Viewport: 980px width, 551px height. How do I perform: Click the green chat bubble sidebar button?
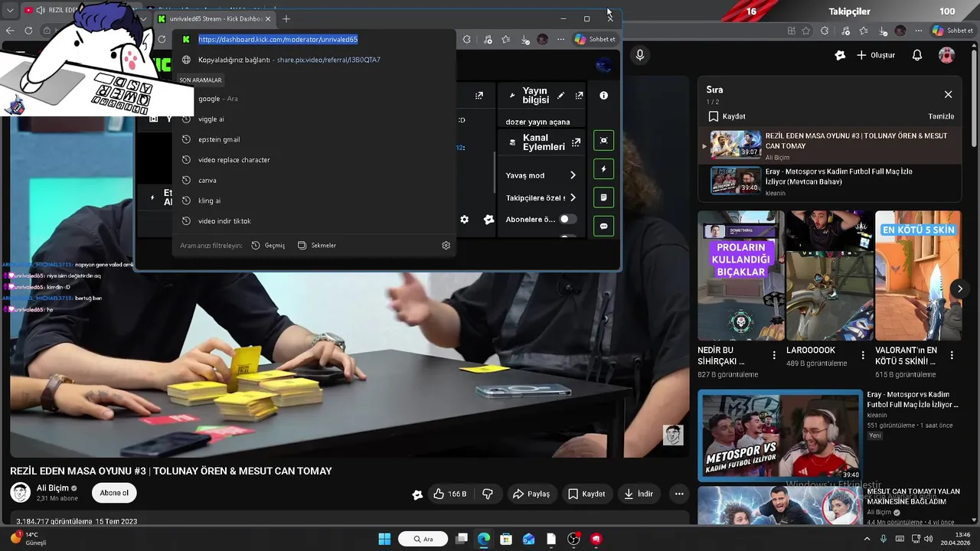(x=603, y=226)
